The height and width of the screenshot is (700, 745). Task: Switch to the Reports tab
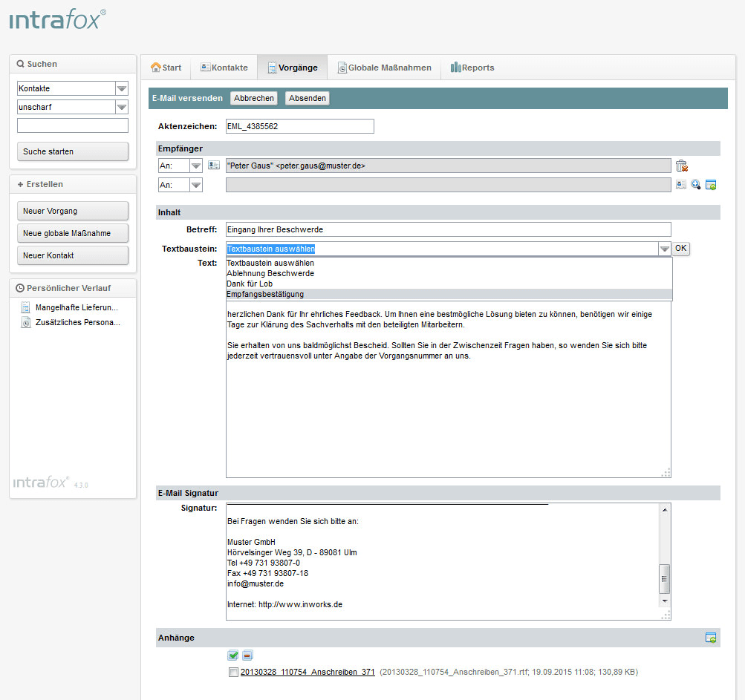[472, 68]
